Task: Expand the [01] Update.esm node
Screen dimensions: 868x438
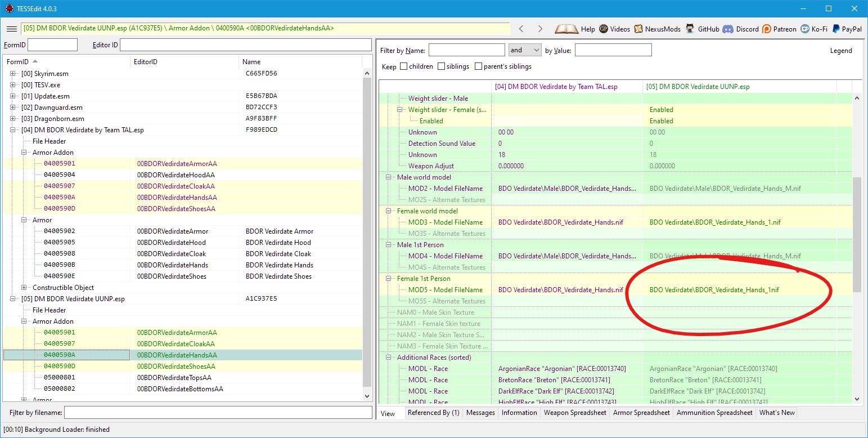Action: (13, 96)
